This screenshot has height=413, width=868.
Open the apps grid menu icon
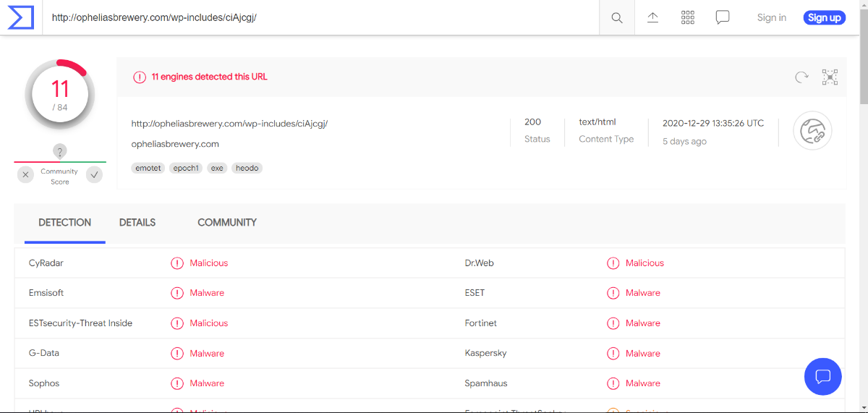[x=688, y=17]
